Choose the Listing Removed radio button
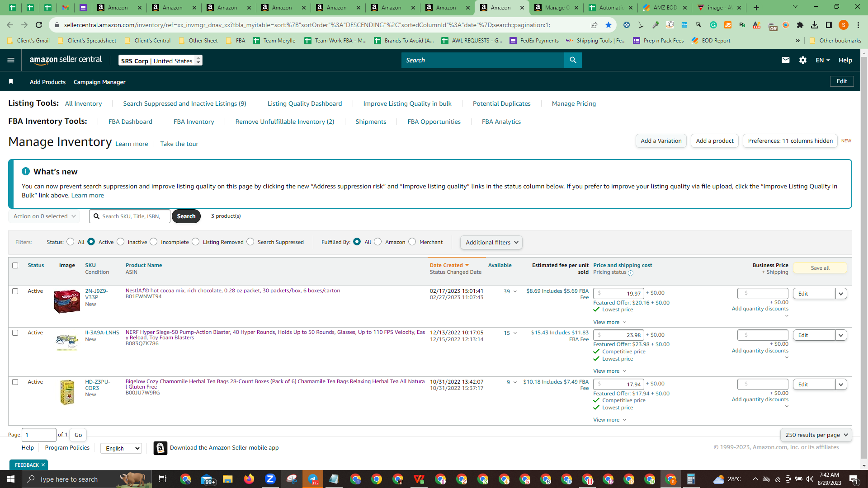 [x=196, y=242]
